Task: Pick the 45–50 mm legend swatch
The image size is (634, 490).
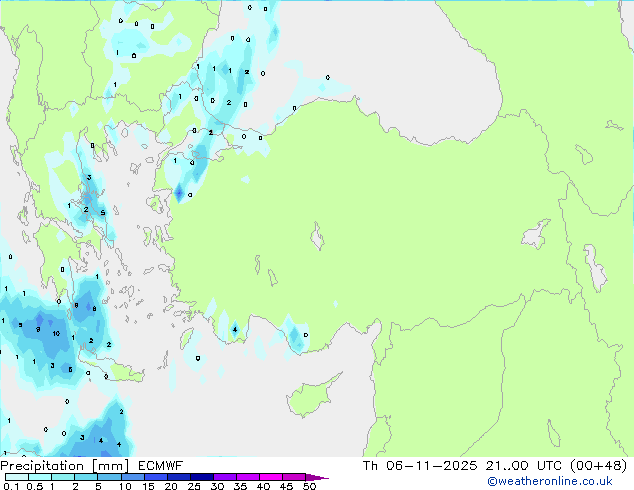Action: pyautogui.click(x=294, y=477)
